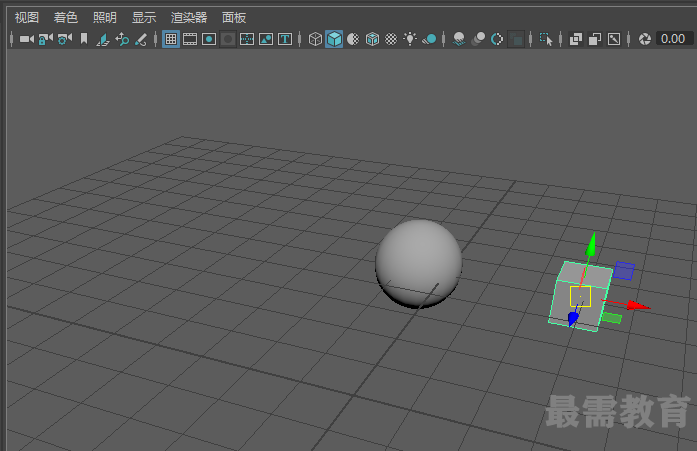
Task: Click the Shadows icon
Action: (429, 39)
